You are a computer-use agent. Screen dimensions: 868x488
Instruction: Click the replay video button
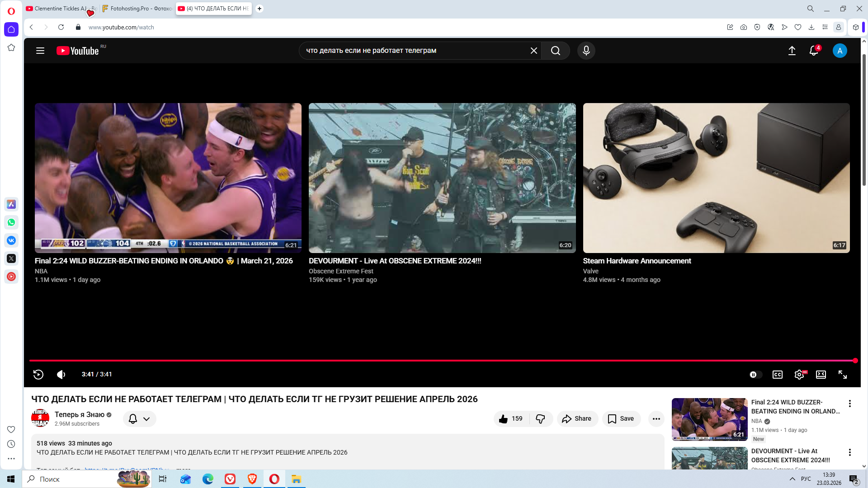(38, 375)
